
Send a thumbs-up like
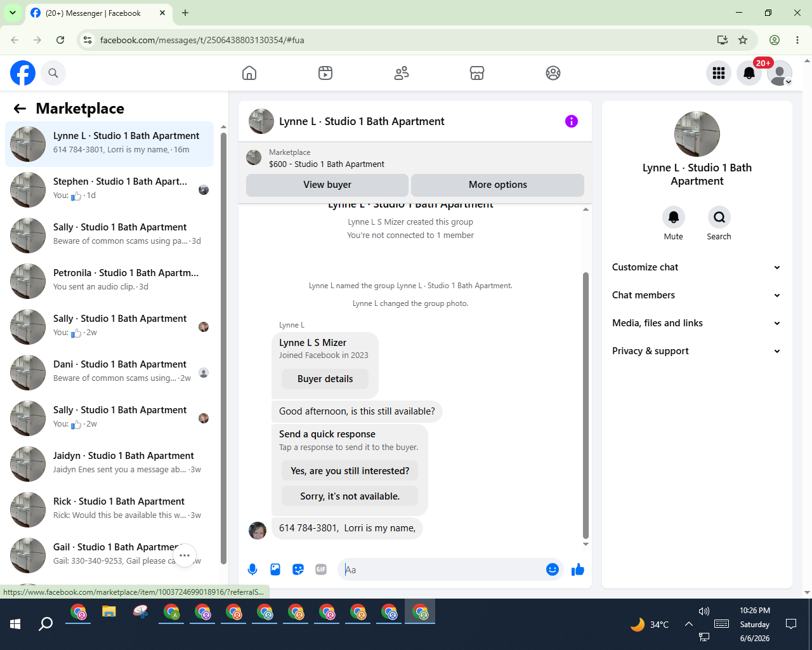[578, 569]
